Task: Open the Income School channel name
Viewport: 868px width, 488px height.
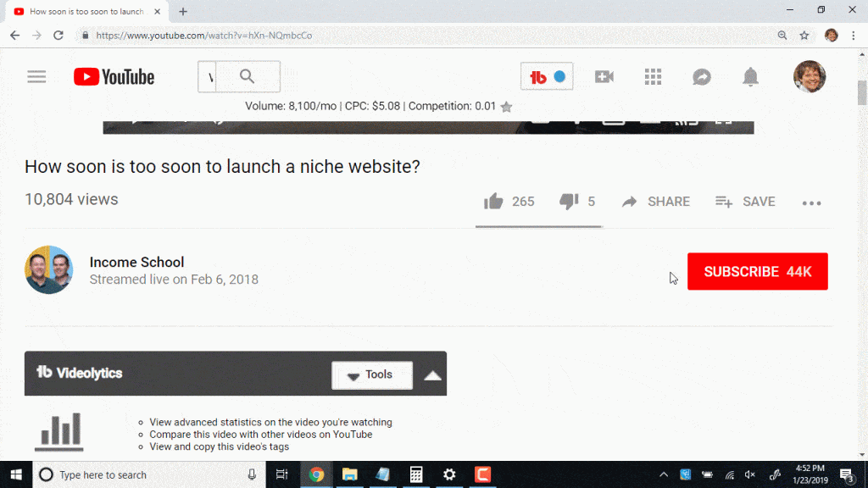Action: tap(136, 262)
